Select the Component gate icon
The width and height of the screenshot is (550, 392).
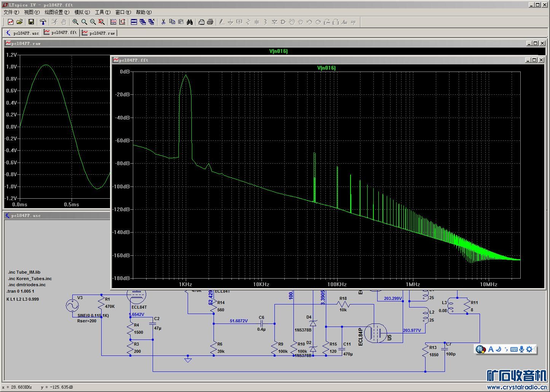point(283,22)
